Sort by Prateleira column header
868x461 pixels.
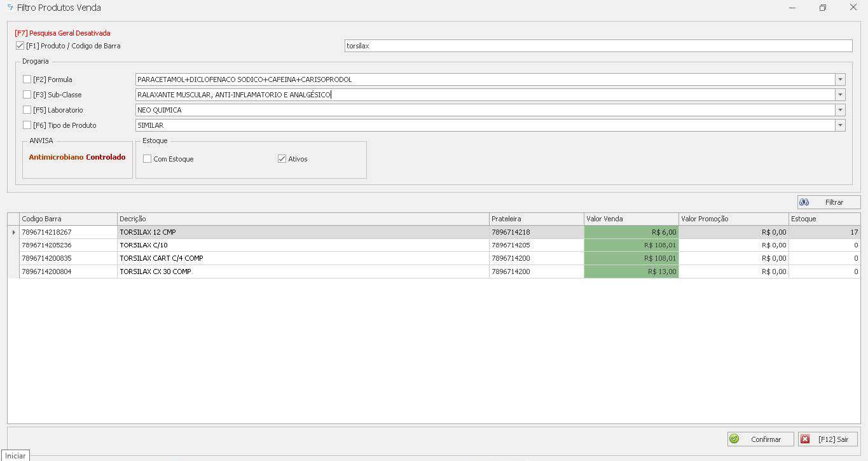point(536,219)
